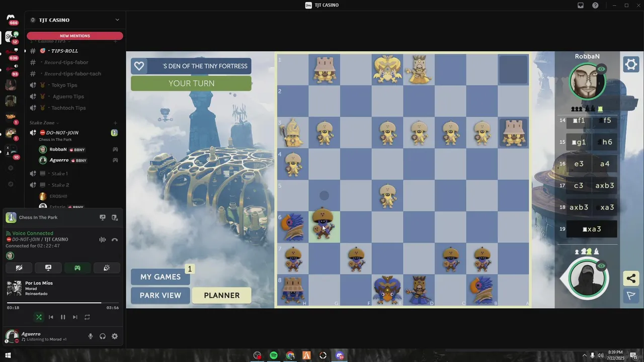Open the voice noise suppression waveform icon
The height and width of the screenshot is (362, 644).
tap(103, 240)
